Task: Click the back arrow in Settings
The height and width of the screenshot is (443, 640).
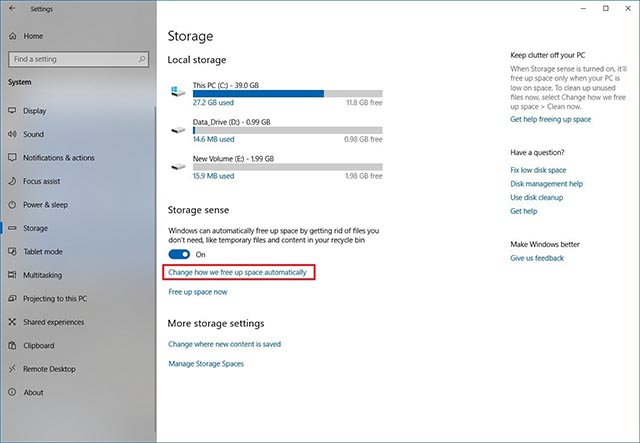Action: pos(12,8)
